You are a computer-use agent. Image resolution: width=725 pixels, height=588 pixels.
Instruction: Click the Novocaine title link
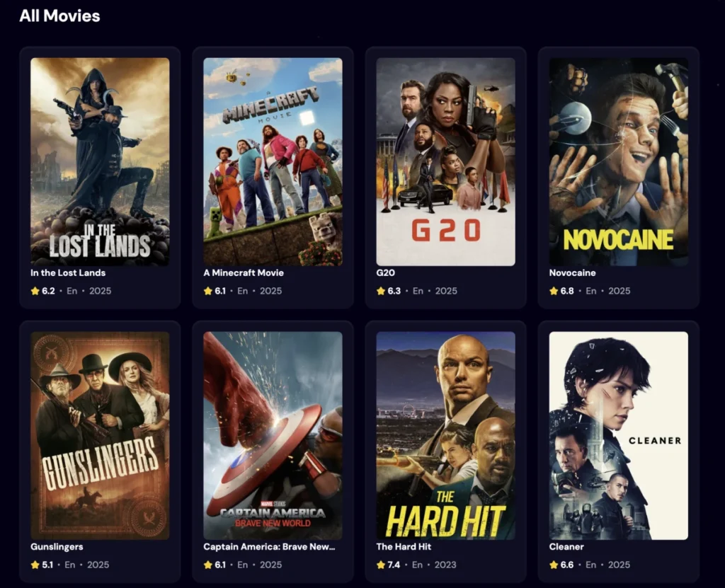pyautogui.click(x=572, y=272)
